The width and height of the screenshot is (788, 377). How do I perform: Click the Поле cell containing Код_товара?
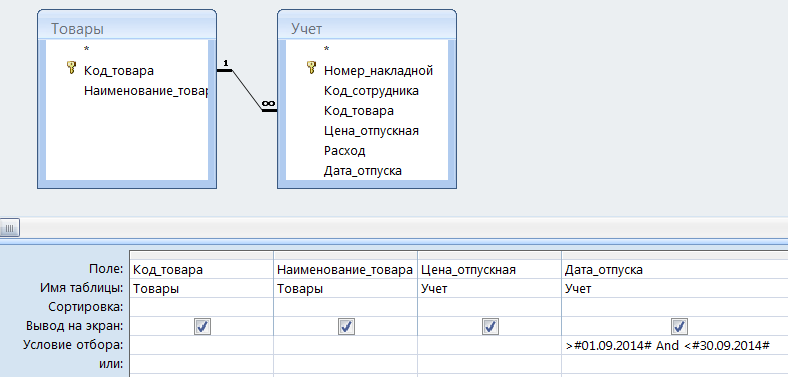pos(202,269)
